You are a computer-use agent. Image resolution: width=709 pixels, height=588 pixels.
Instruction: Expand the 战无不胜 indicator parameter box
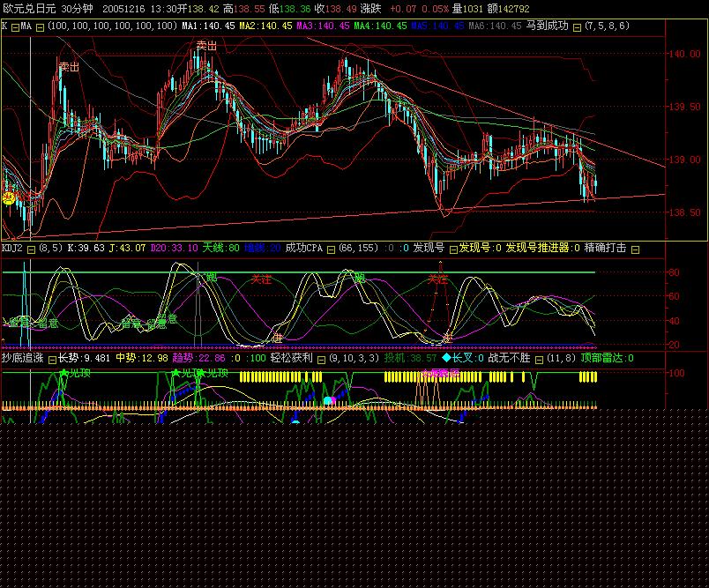point(539,360)
